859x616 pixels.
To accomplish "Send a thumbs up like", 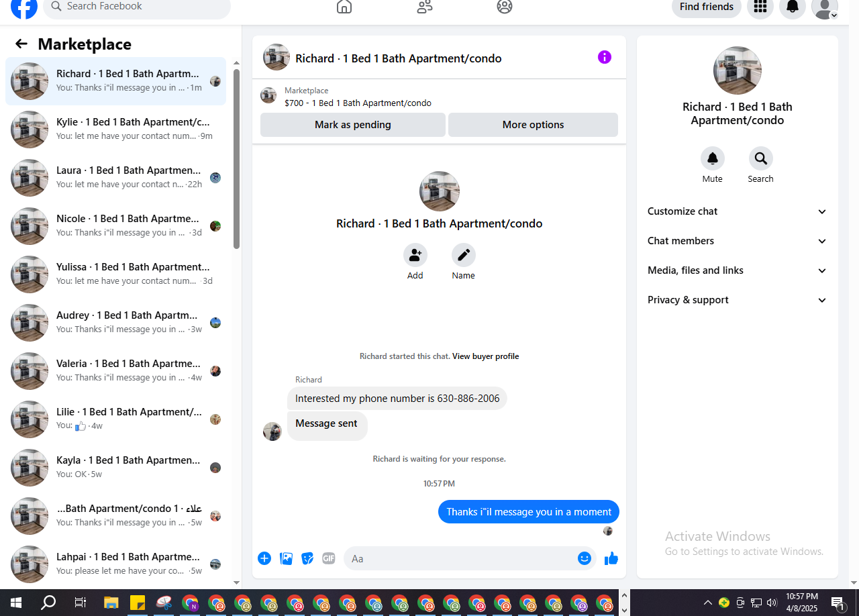I will tap(611, 558).
